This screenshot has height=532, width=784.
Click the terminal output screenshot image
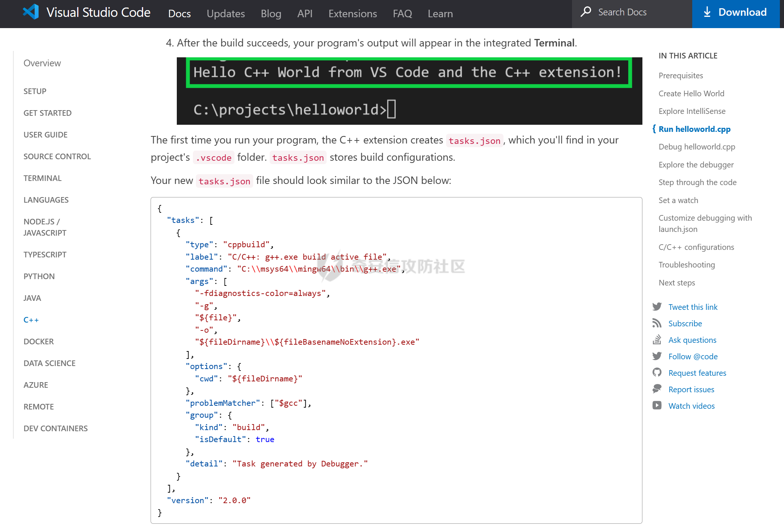[x=409, y=91]
